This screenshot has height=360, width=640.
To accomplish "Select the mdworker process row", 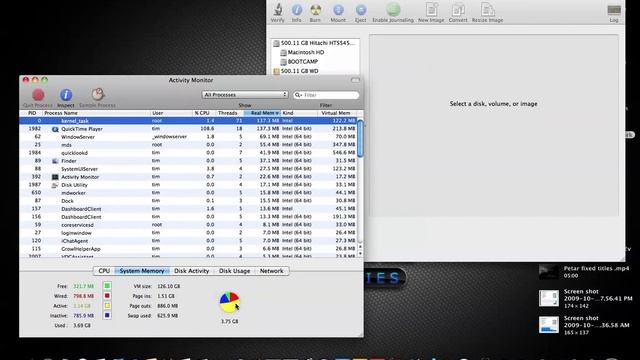I will click(x=188, y=193).
